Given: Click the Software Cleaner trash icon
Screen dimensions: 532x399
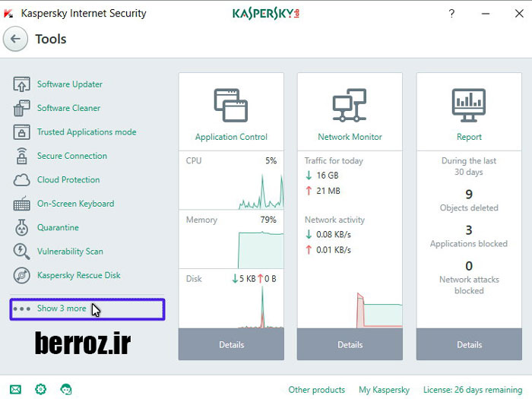Looking at the screenshot, I should coord(22,108).
